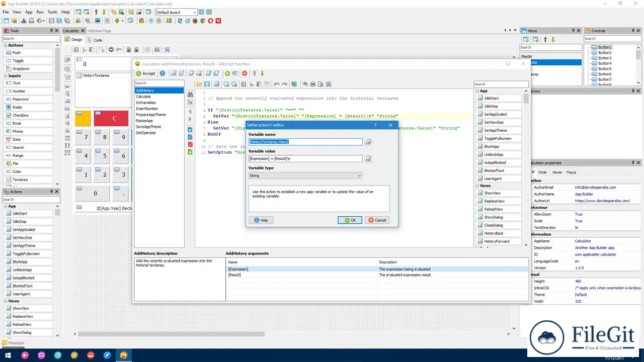Open the Default layout dropdown
Image resolution: width=644 pixels, height=362 pixels.
point(176,12)
